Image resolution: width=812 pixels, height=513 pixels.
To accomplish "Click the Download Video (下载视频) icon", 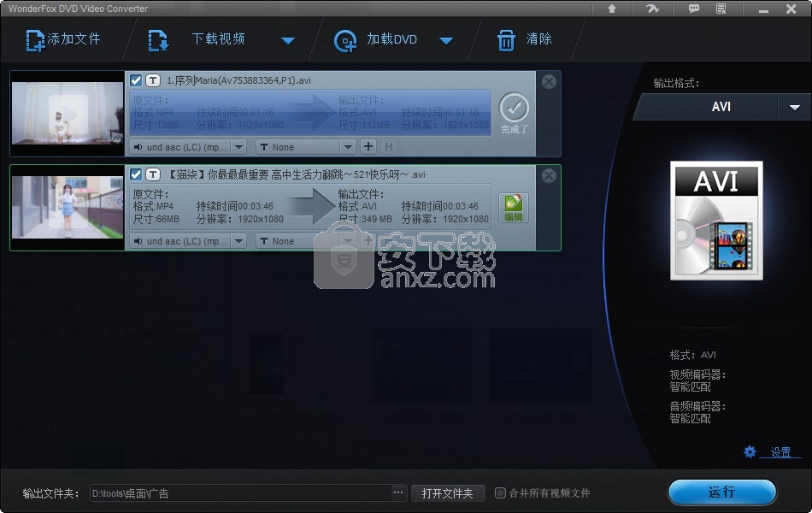I will coord(158,40).
